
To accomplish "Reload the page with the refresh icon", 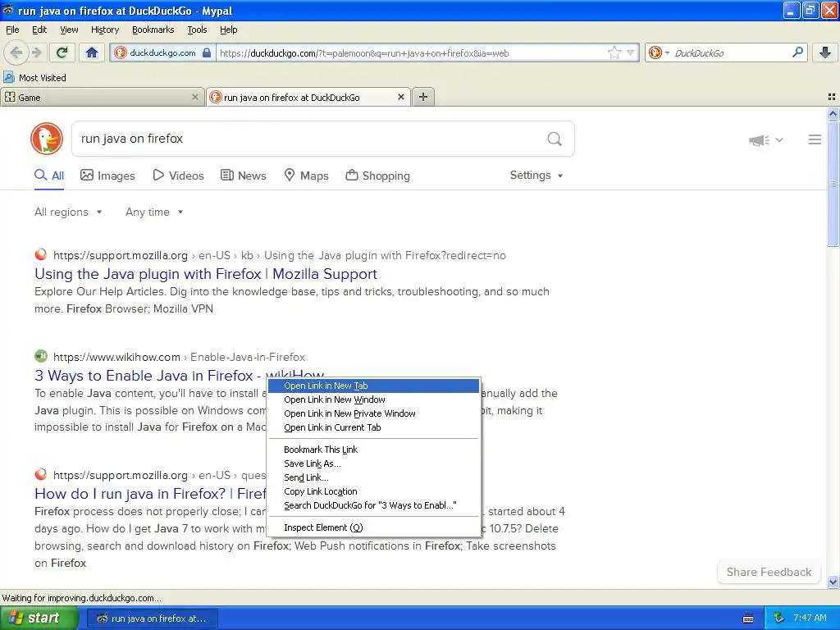I will point(62,52).
